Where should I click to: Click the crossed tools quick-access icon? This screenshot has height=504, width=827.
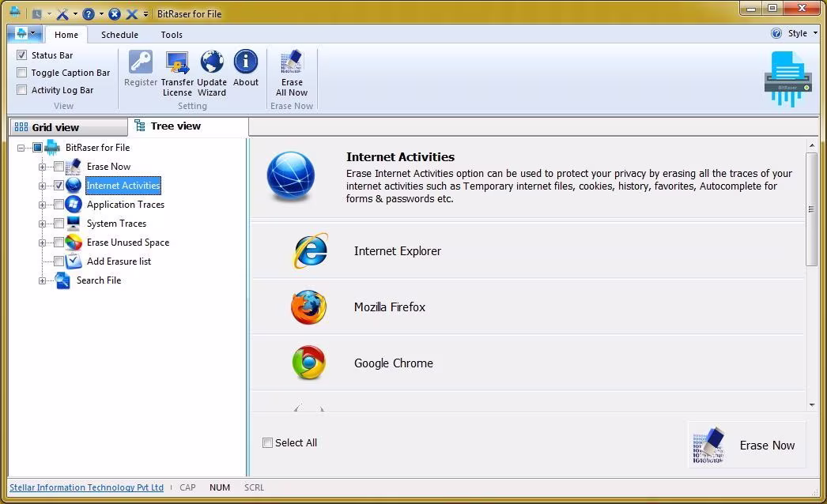pyautogui.click(x=62, y=14)
